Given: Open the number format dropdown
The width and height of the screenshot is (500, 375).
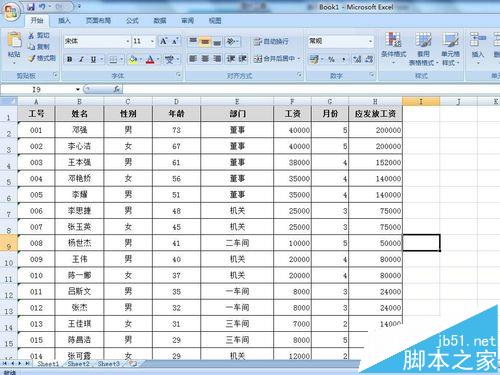Looking at the screenshot, I should pyautogui.click(x=370, y=41).
